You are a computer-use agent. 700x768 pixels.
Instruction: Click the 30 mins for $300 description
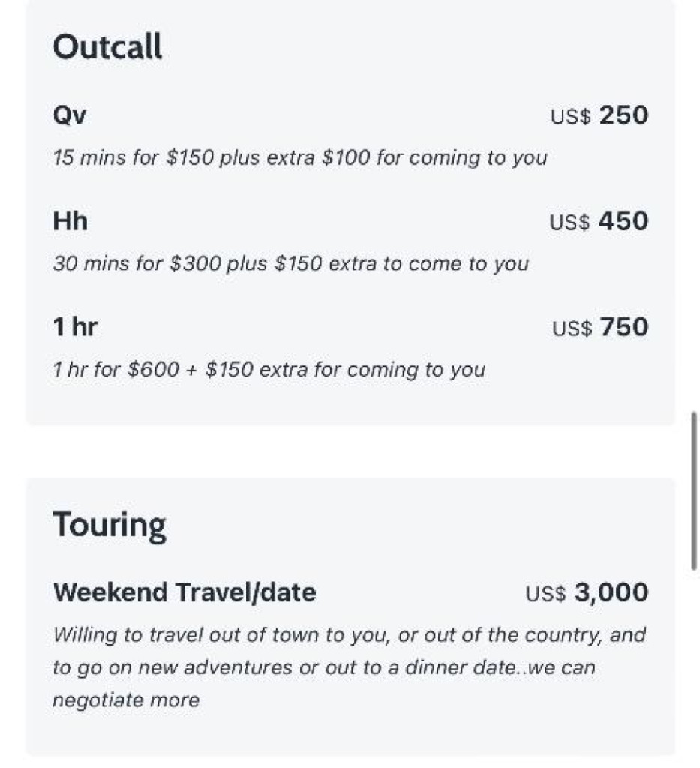[290, 264]
